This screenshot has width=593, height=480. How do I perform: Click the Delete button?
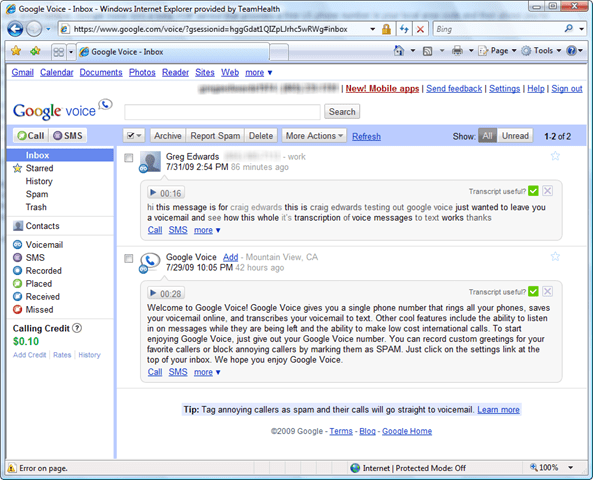[x=261, y=135]
